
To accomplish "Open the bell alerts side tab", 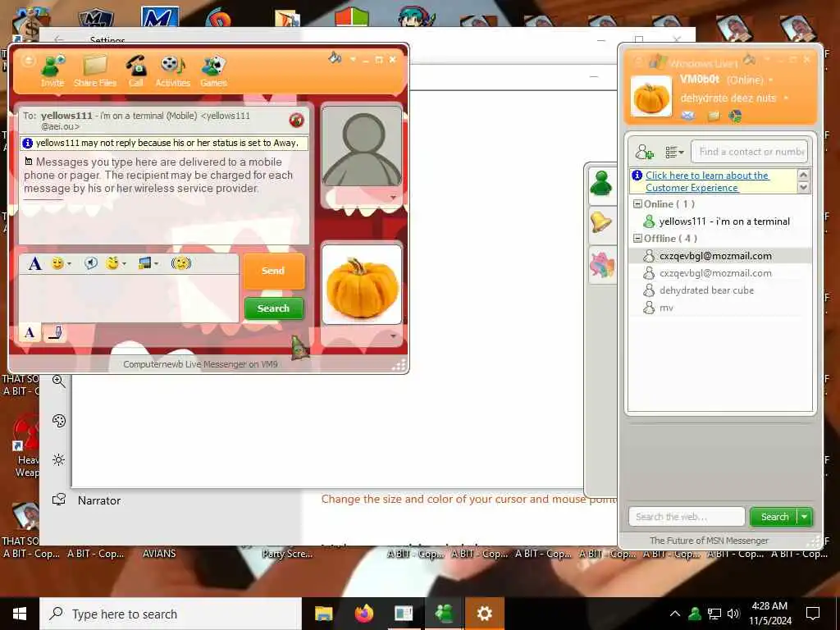I will point(601,223).
